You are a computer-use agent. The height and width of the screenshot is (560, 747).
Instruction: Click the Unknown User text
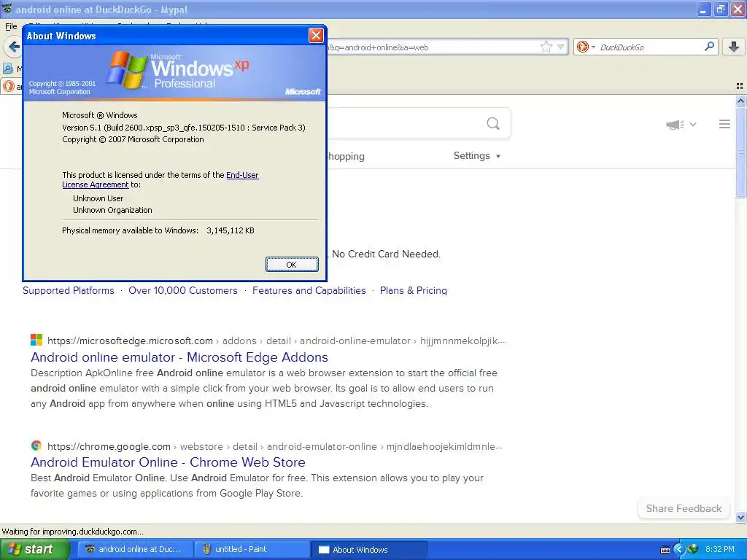click(x=98, y=198)
